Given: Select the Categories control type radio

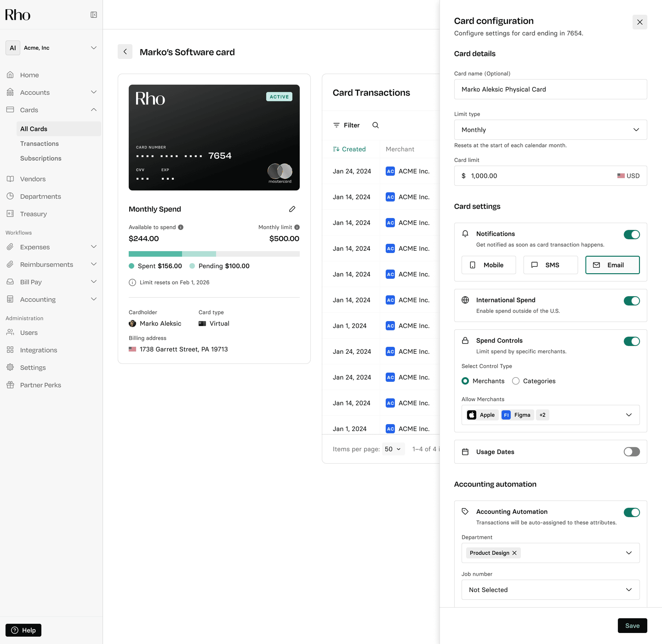Looking at the screenshot, I should 516,381.
